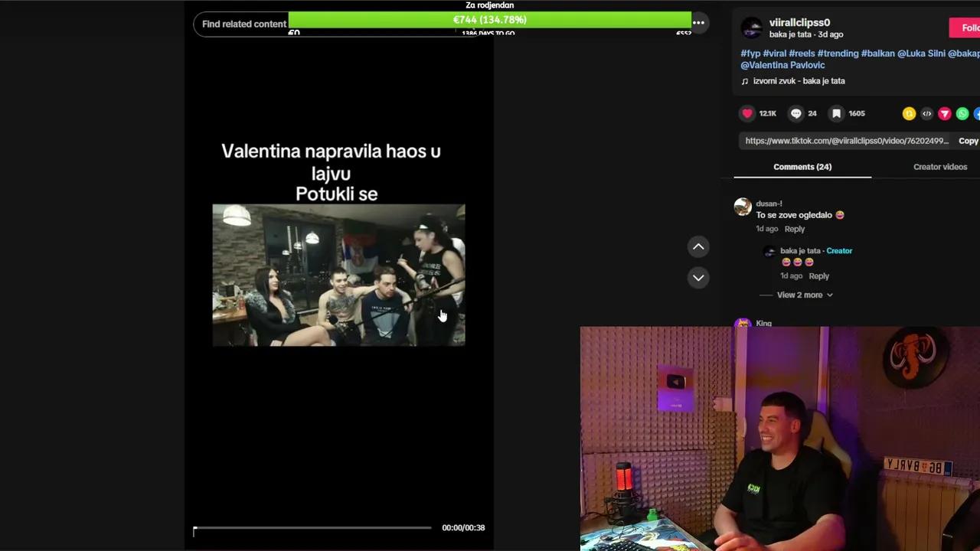Click the music note icon for izvorni zvuk
This screenshot has width=980, height=551.
pyautogui.click(x=744, y=80)
